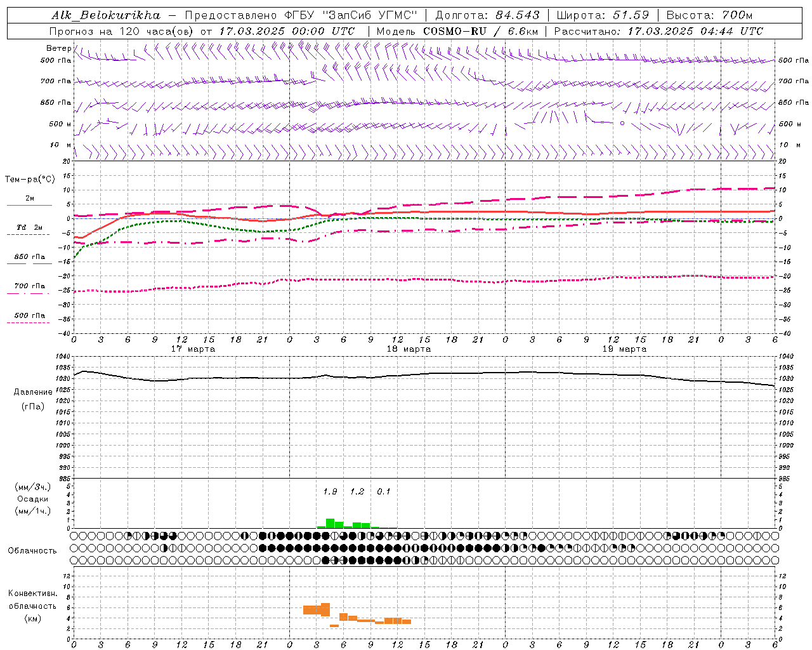Click the 1.9 precipitation amount value
Viewport: 812px width, 650px height.
(330, 492)
